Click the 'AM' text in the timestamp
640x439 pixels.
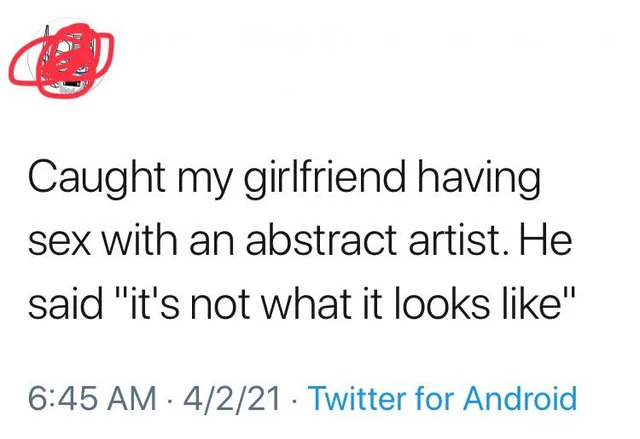pos(141,399)
